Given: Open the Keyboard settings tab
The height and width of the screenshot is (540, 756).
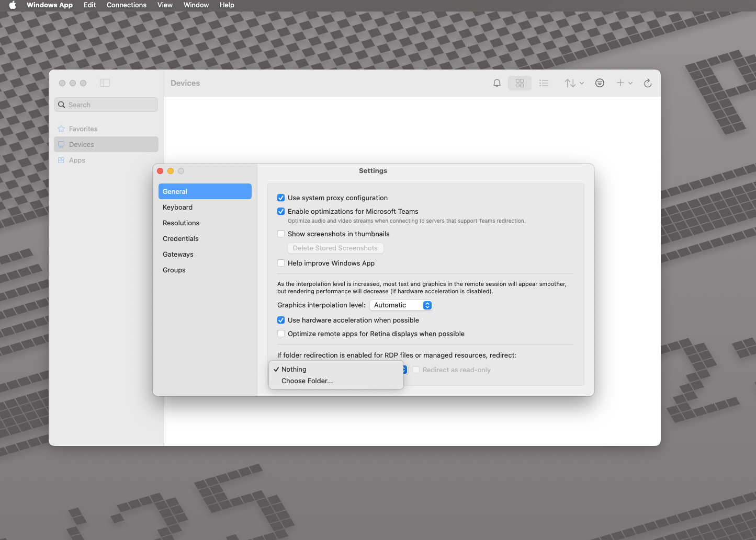Looking at the screenshot, I should point(205,207).
